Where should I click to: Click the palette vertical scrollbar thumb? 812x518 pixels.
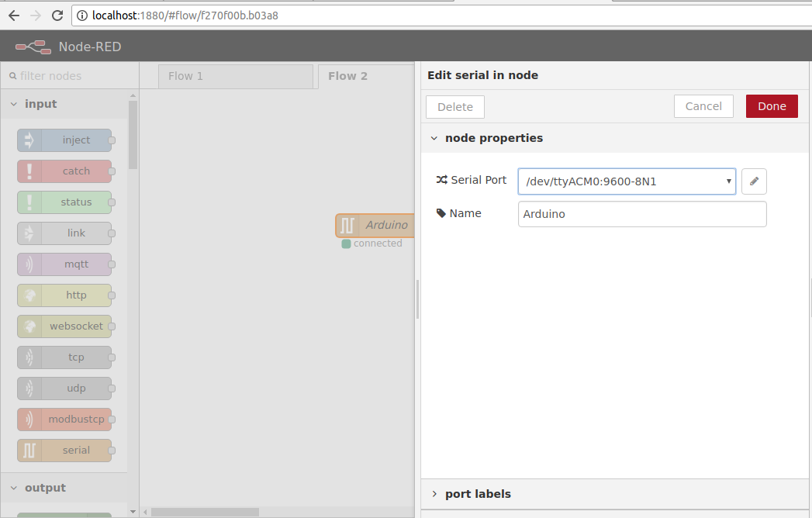click(133, 135)
